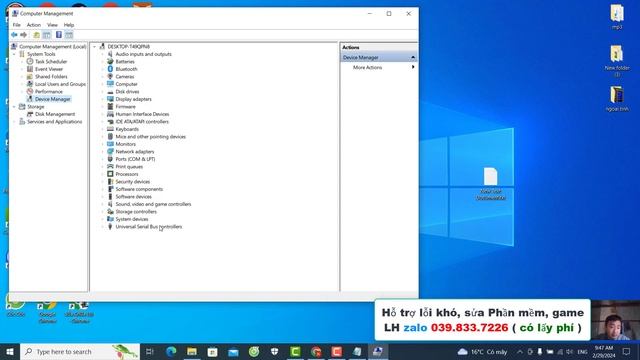Open the New folder (3) desktop icon

(x=617, y=61)
